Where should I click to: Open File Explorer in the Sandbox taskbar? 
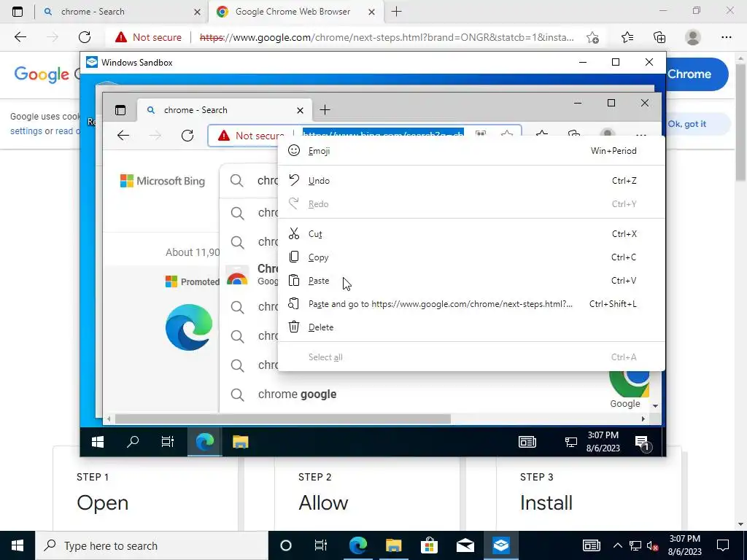[240, 443]
